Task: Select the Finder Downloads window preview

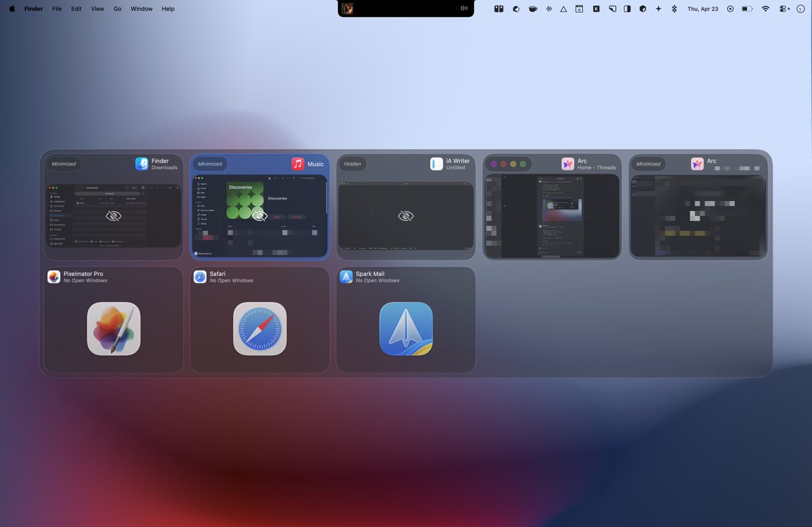Action: pos(114,215)
